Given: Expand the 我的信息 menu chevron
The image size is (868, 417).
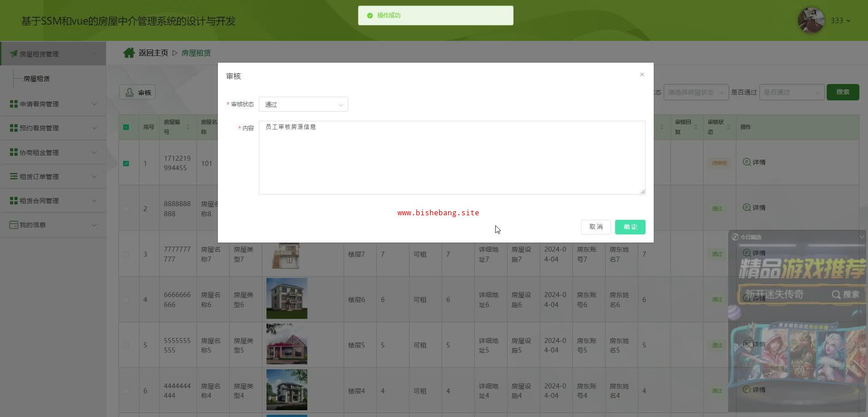Looking at the screenshot, I should click(94, 225).
